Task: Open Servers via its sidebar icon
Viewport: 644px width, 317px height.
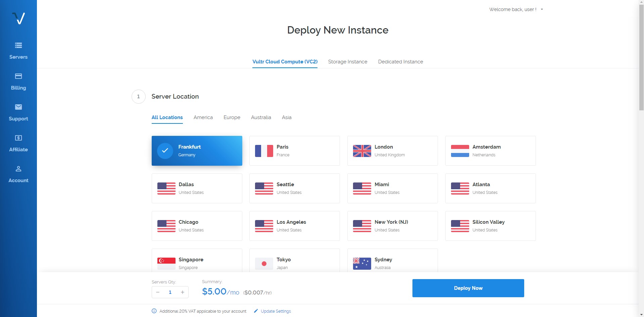Action: [18, 45]
